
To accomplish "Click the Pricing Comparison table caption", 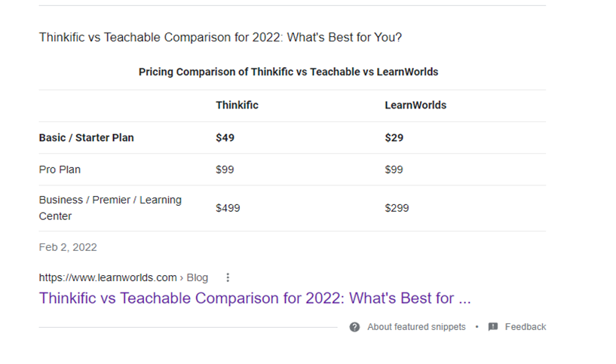I will pos(288,72).
